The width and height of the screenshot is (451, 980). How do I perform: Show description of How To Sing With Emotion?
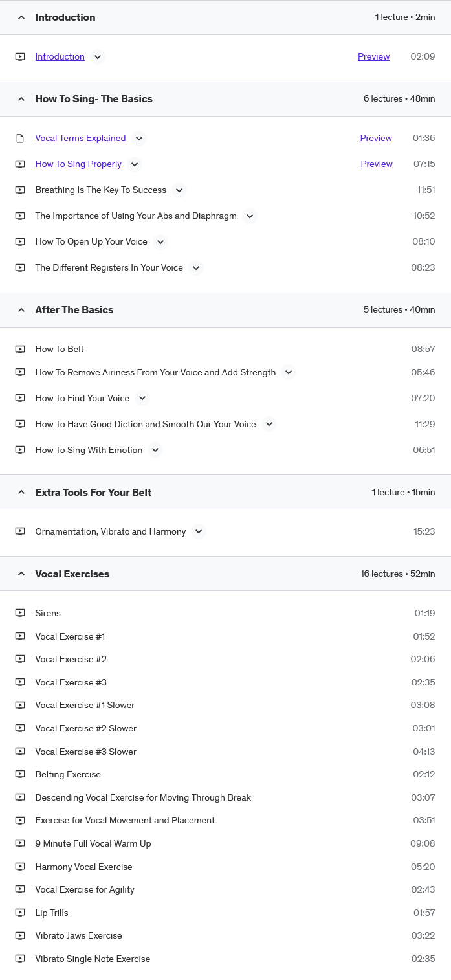pos(155,451)
